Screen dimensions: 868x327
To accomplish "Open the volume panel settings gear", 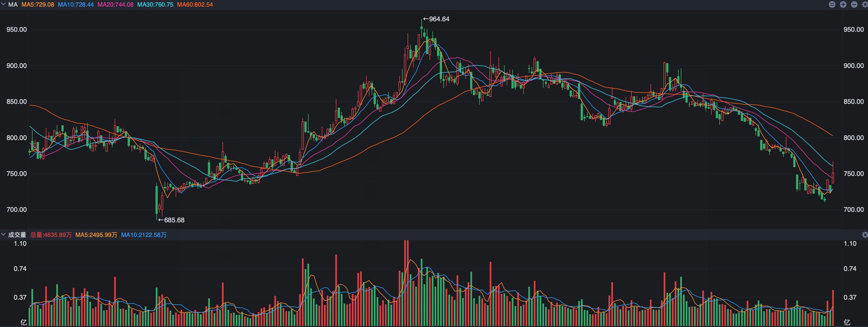I will pyautogui.click(x=865, y=234).
